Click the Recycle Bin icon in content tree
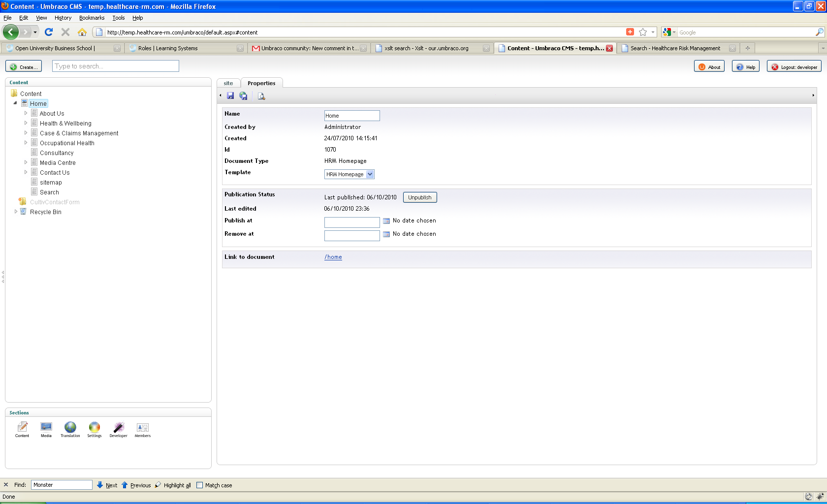 (x=23, y=212)
